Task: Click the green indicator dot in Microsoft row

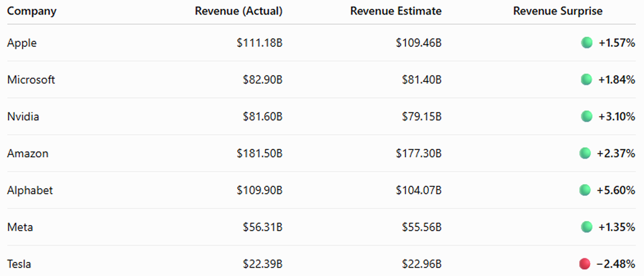Action: click(586, 80)
